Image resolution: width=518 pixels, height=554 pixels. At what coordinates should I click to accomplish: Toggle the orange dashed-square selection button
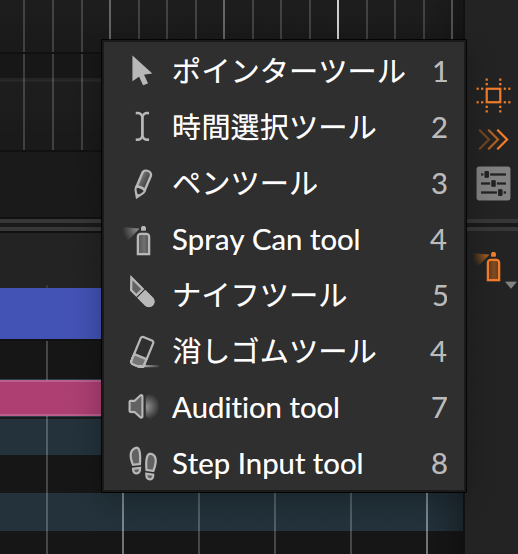click(x=493, y=95)
